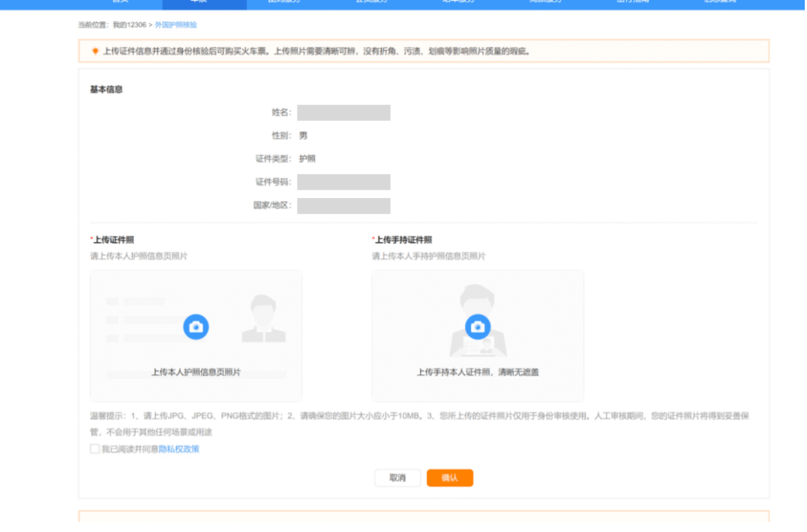Click the hint 请上传本人手持护照信息页照片
The width and height of the screenshot is (807, 532).
(429, 256)
